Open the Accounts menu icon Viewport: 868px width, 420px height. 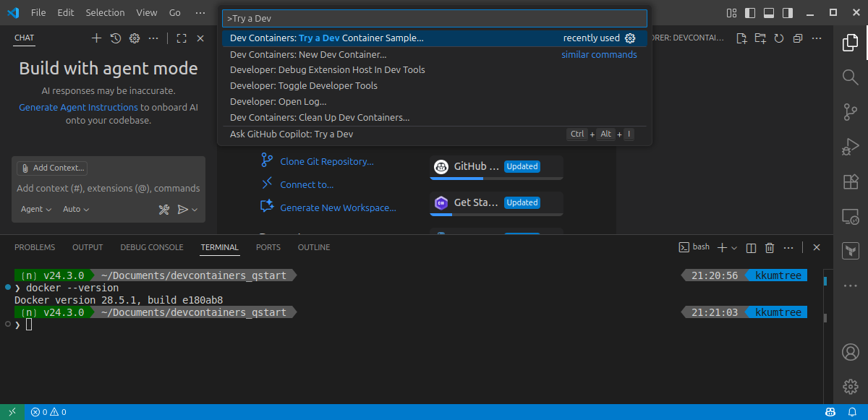(851, 352)
